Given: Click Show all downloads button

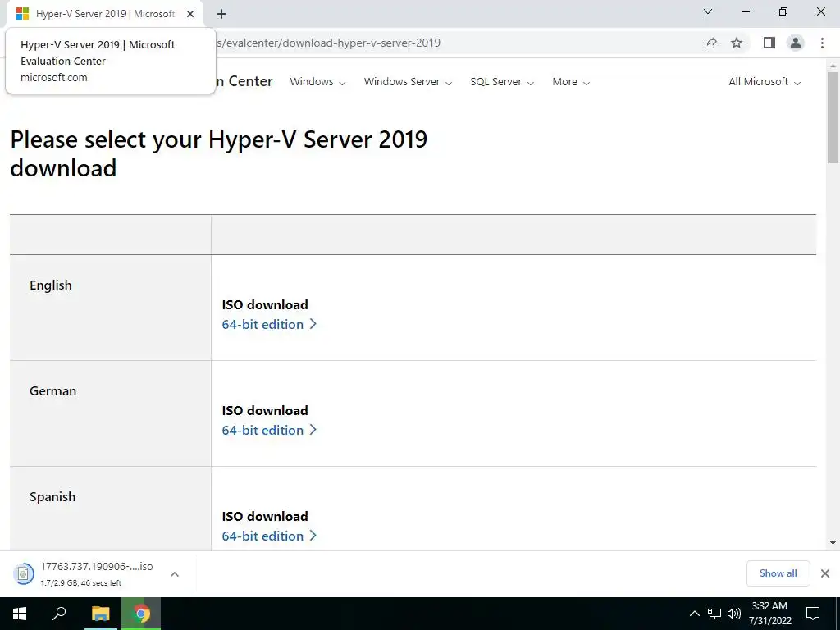Looking at the screenshot, I should [778, 573].
